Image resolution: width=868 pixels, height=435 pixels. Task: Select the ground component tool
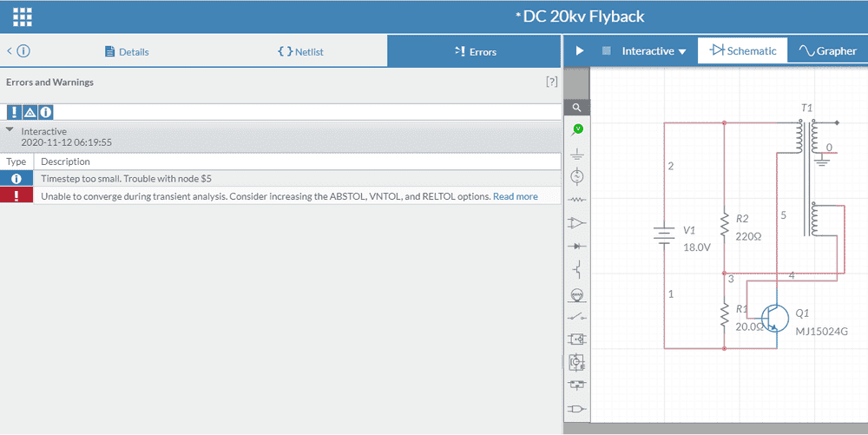577,154
